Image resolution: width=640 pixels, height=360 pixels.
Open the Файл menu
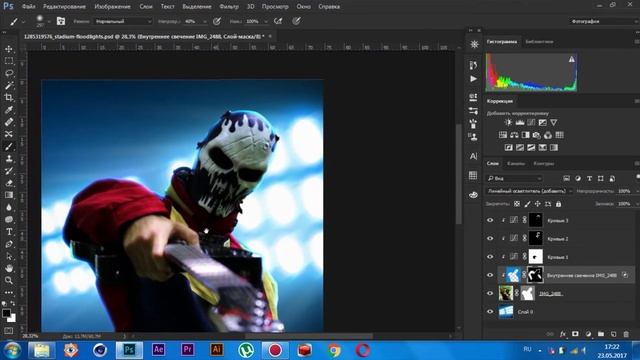(x=29, y=7)
